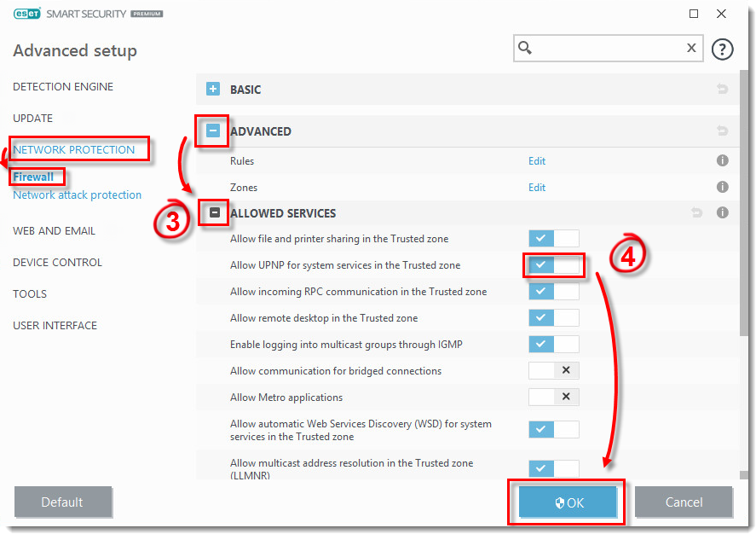Screen dimensions: 756x534
Task: Revert the Basic section with undo arrow
Action: (x=722, y=89)
